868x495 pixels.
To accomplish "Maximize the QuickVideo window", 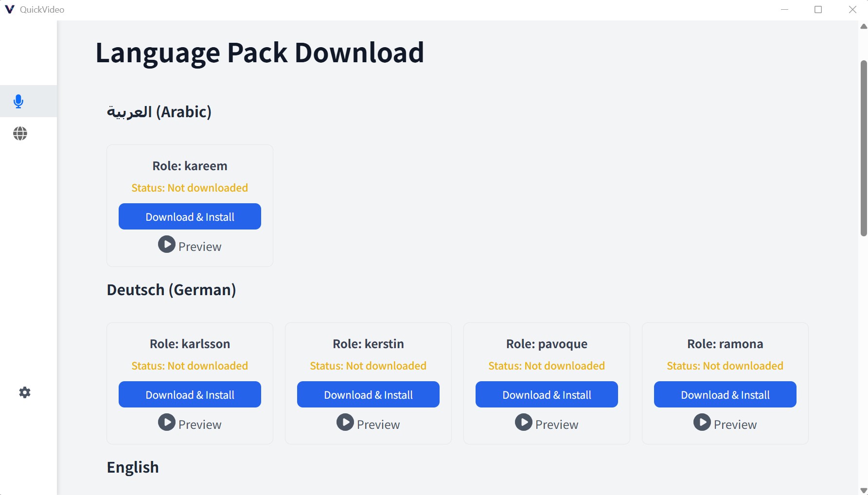I will pos(818,10).
